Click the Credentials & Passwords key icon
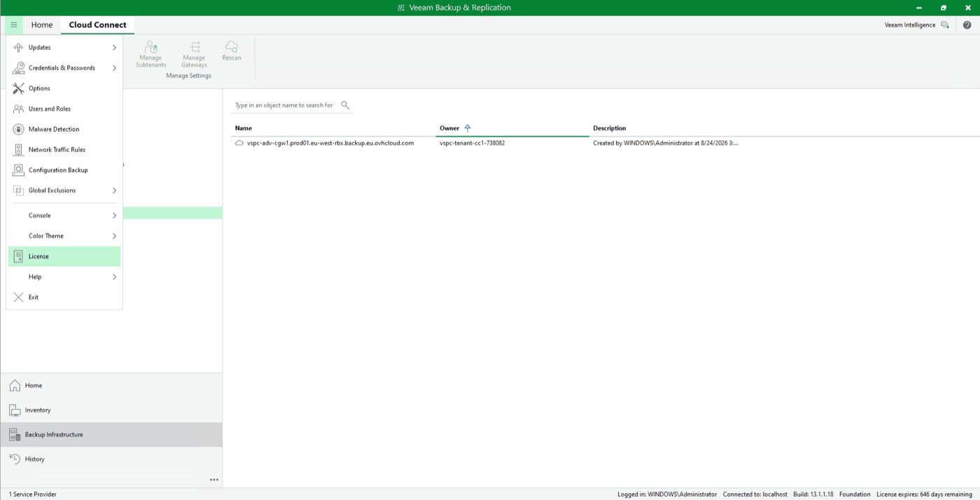Screen dimensions: 980x500 [x=18, y=68]
